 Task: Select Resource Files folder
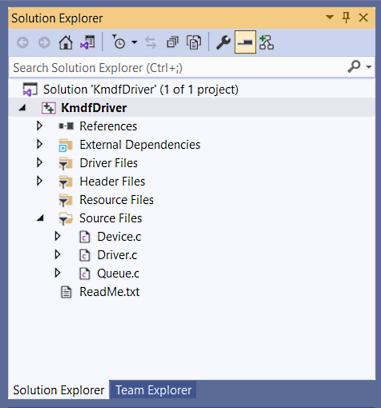click(x=116, y=200)
